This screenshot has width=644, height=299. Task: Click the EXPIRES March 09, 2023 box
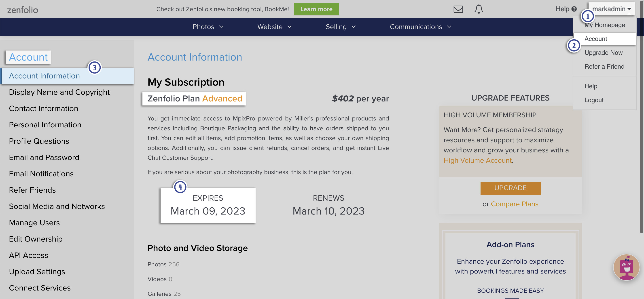208,205
